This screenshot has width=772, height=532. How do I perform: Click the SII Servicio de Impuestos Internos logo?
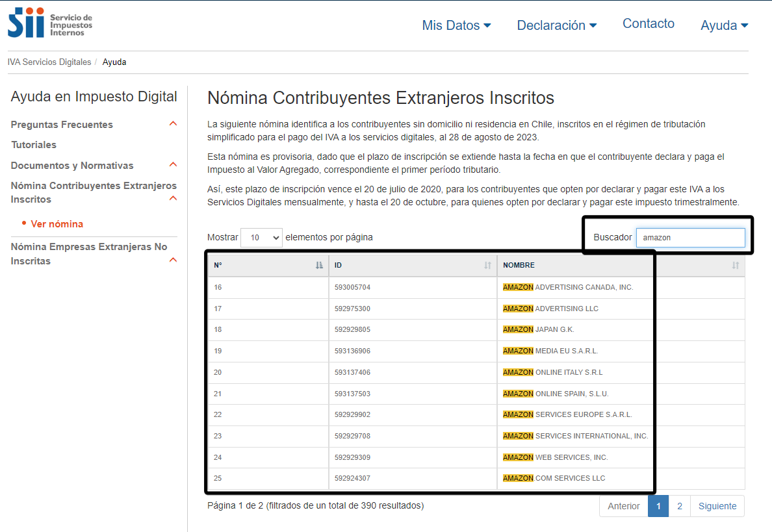pos(50,23)
